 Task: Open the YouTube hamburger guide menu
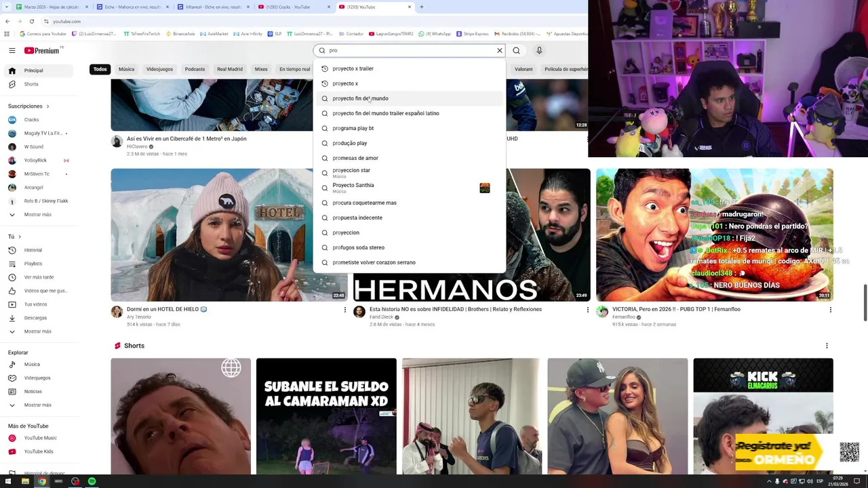coord(12,50)
